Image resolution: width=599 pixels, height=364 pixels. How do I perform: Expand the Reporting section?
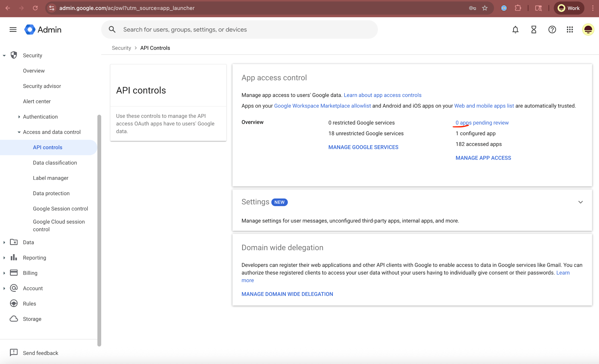[4, 258]
